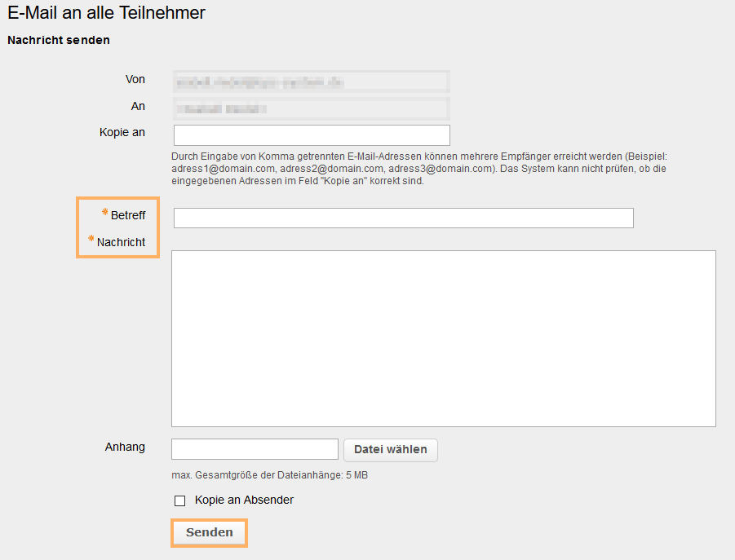Click the Anhang file name field

(x=254, y=448)
